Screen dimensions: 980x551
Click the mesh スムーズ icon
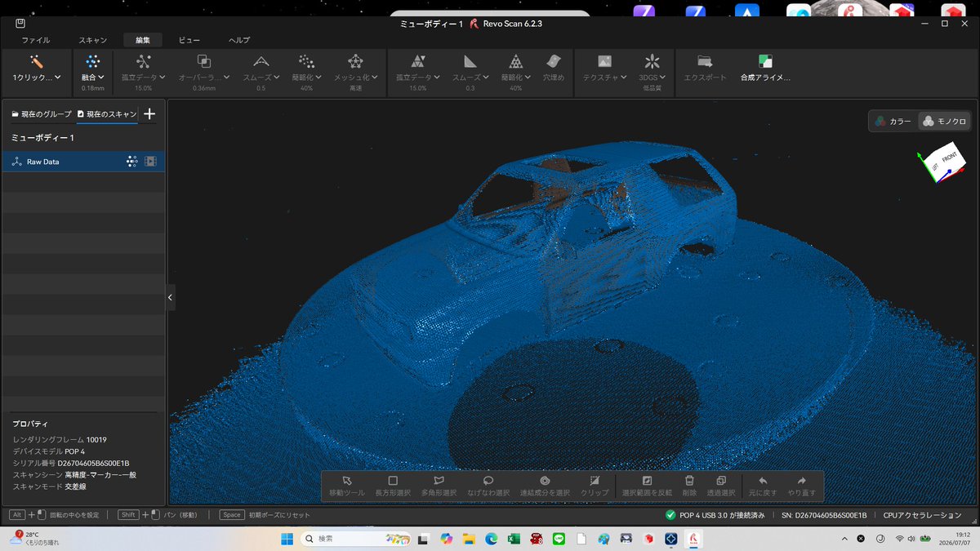coord(470,61)
